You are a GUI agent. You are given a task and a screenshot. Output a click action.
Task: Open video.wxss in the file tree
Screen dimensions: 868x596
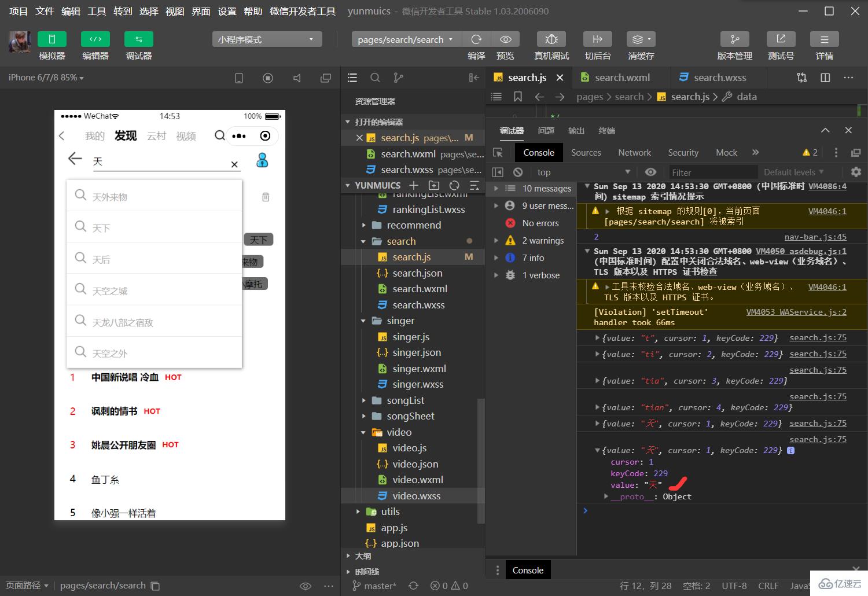(416, 496)
